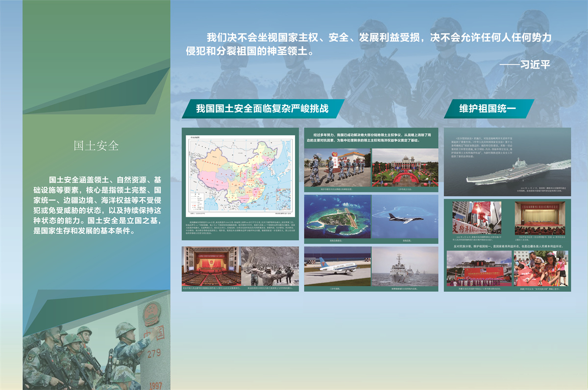Select the 我国国土安全面临复杂严峻挑战 banner

262,109
